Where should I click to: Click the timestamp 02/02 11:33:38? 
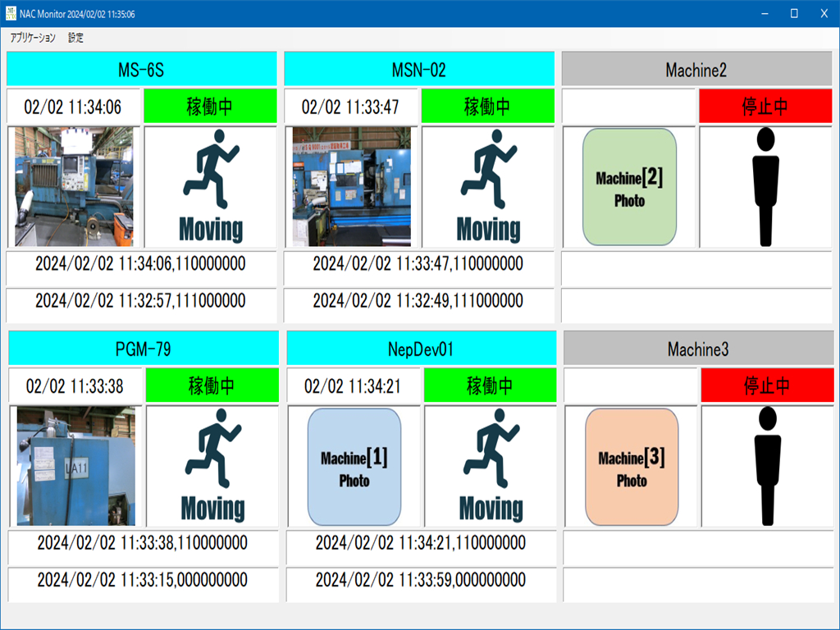pyautogui.click(x=75, y=386)
